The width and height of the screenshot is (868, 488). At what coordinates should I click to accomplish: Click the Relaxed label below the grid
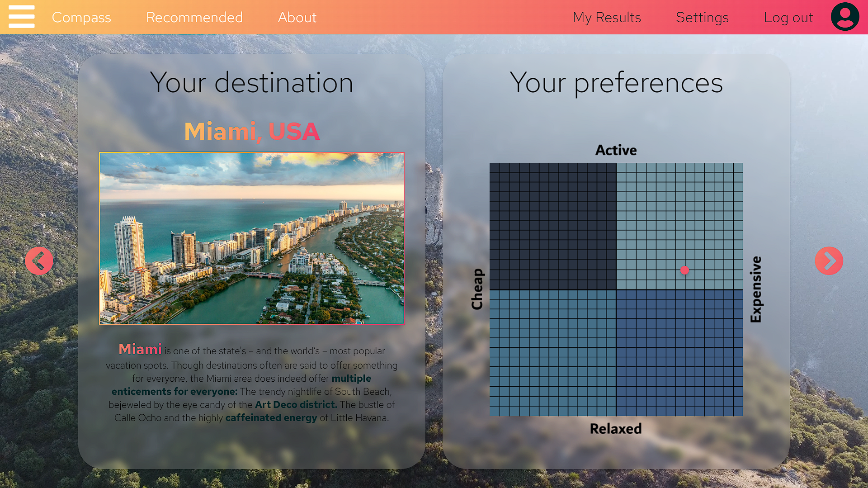tap(615, 429)
